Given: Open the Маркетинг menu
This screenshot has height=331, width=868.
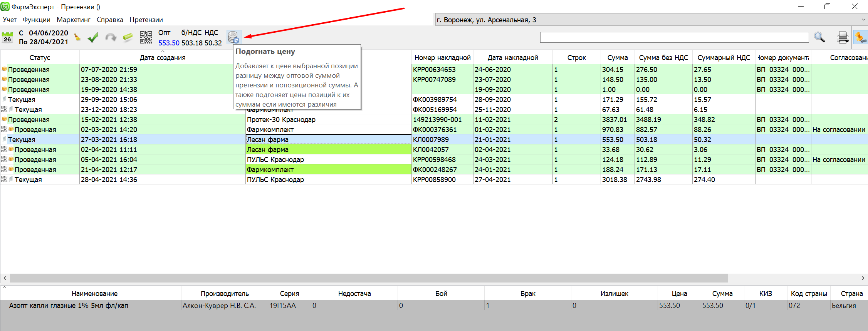Looking at the screenshot, I should [73, 20].
